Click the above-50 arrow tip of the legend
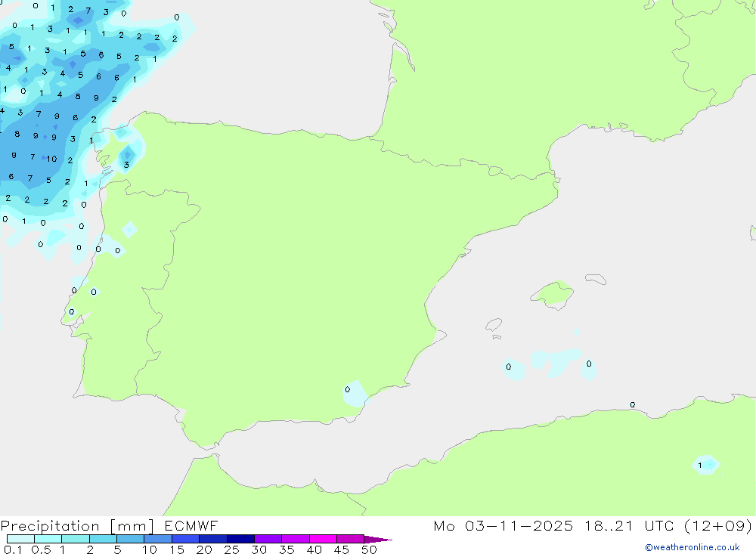This screenshot has height=554, width=756. (x=377, y=540)
